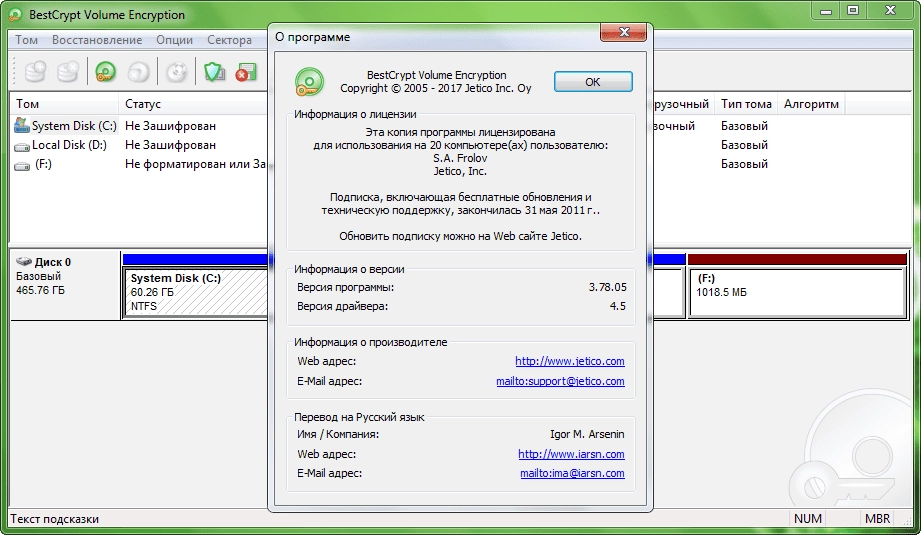Click the mailto:support@jetico.com link
The width and height of the screenshot is (921, 535).
[x=560, y=381]
